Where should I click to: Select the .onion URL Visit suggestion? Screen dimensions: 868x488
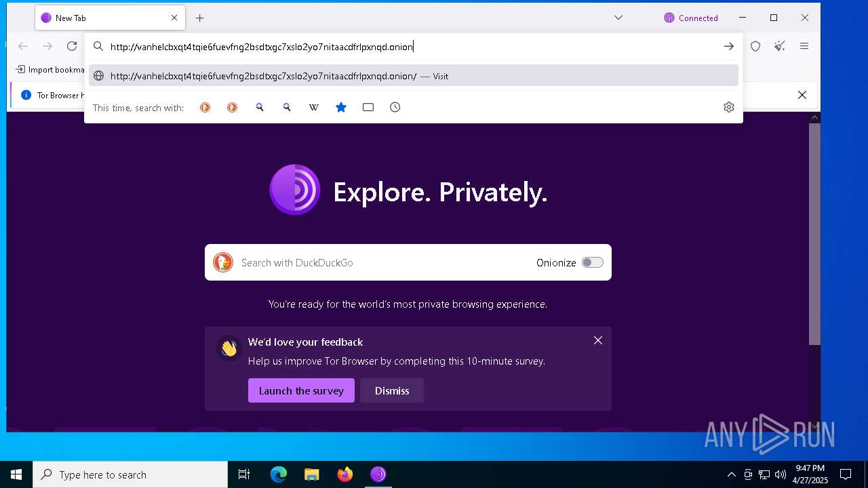point(414,76)
